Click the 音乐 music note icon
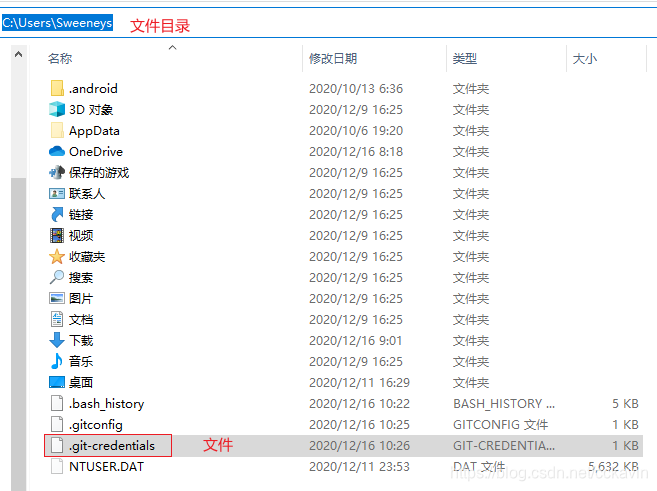The height and width of the screenshot is (491, 657). coord(57,361)
